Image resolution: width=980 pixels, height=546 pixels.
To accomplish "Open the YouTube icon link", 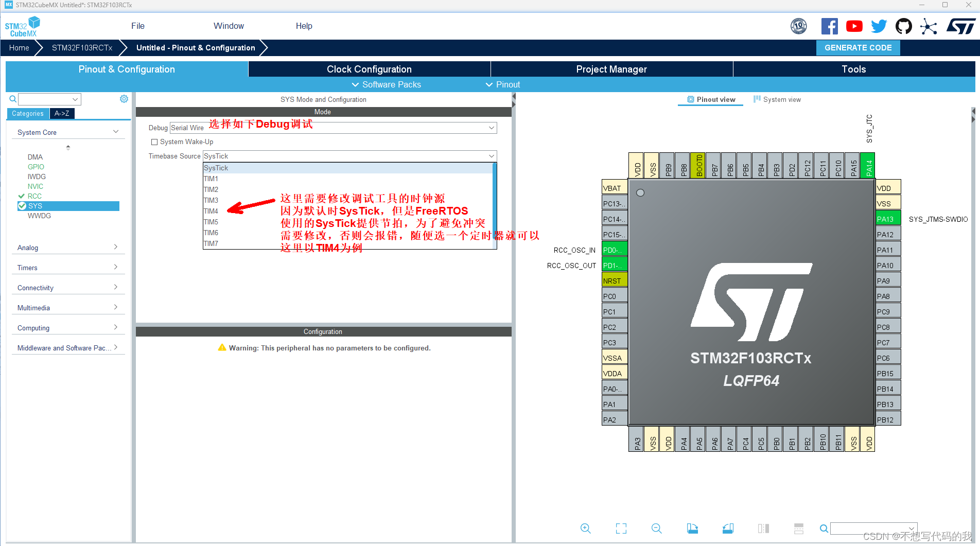I will pos(854,26).
